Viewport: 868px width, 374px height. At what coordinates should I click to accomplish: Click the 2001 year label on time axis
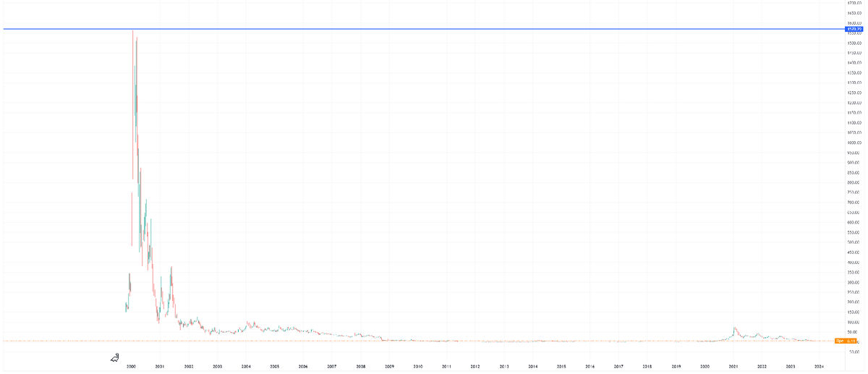coord(160,367)
